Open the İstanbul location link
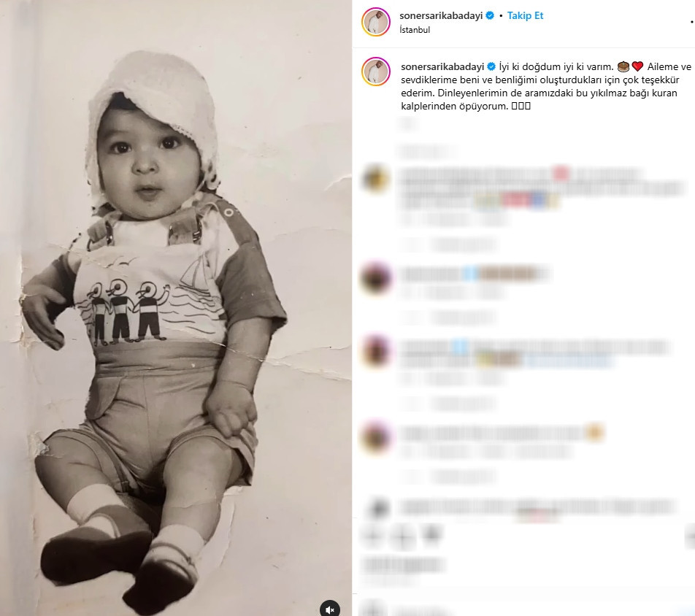 pos(415,30)
